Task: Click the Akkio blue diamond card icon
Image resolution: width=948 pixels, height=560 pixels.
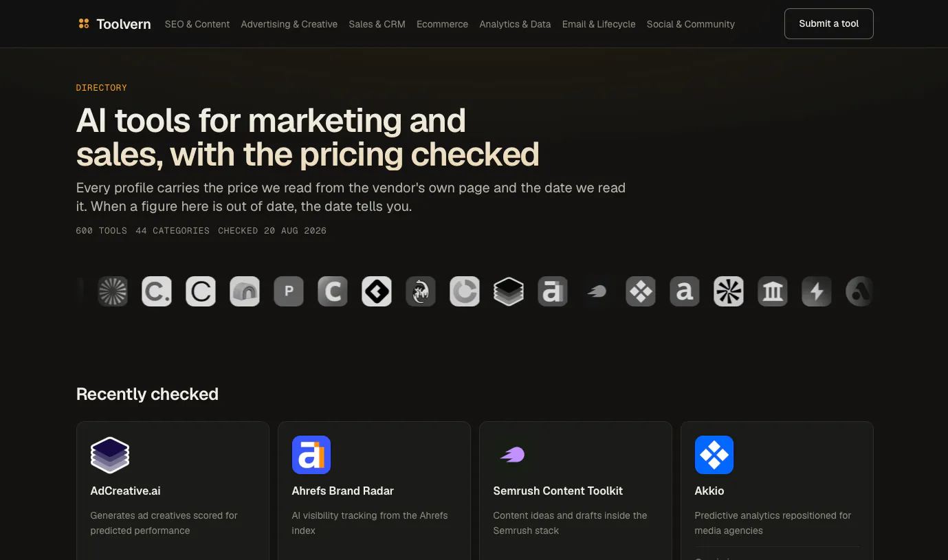Action: 714,455
